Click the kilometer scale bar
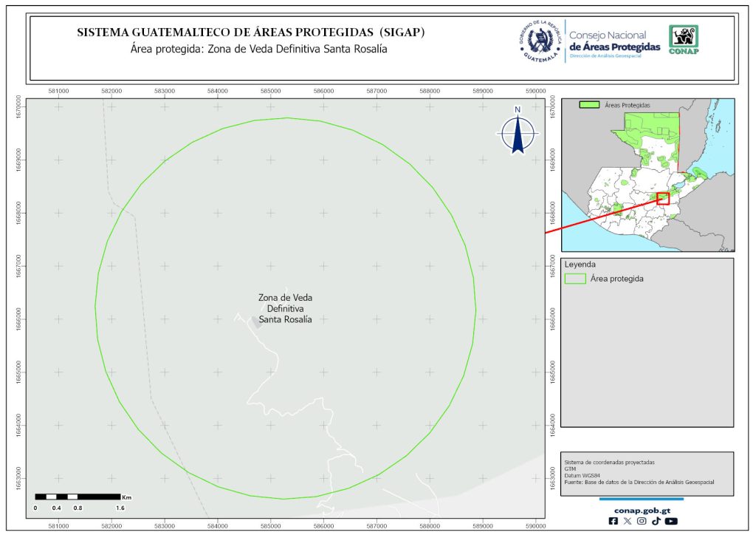Image resolution: width=756 pixels, height=535 pixels. tap(78, 497)
